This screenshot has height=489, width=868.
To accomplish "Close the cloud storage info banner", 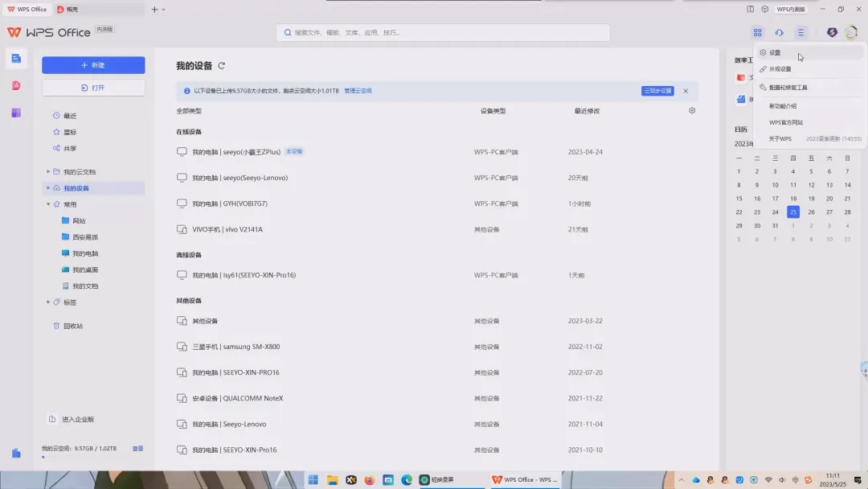I will coord(686,91).
